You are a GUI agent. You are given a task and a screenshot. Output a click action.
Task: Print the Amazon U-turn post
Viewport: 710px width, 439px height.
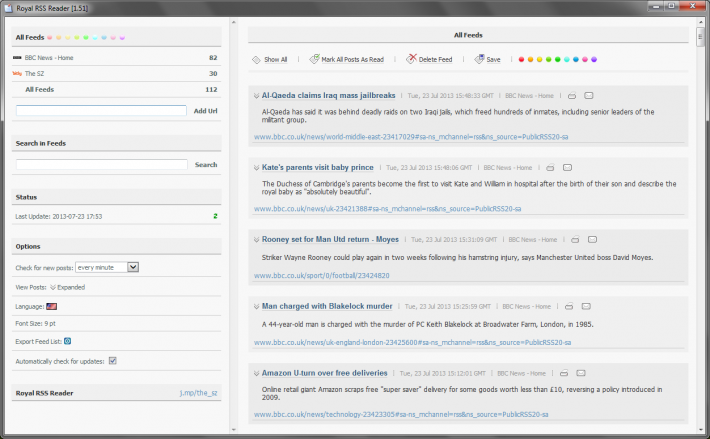tap(564, 373)
